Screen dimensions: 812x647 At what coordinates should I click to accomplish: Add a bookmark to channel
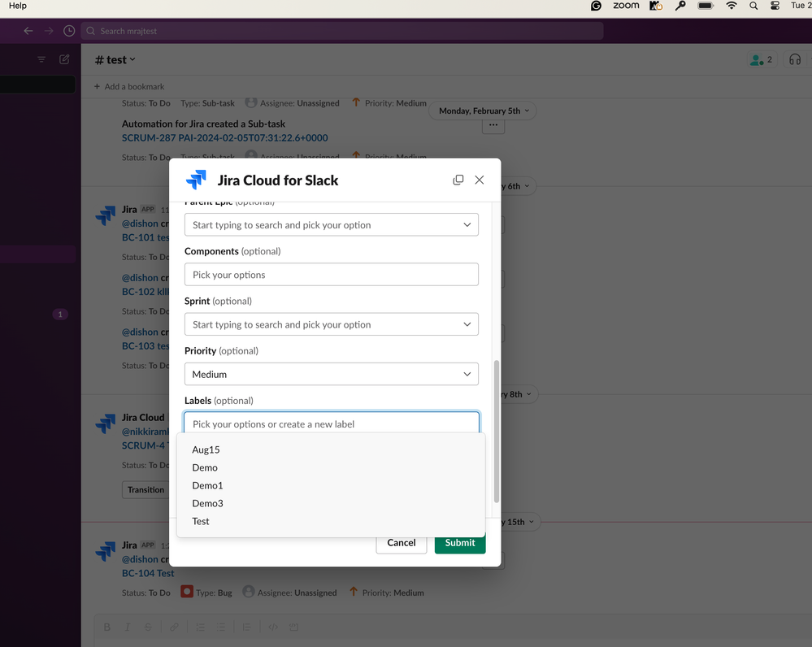129,86
